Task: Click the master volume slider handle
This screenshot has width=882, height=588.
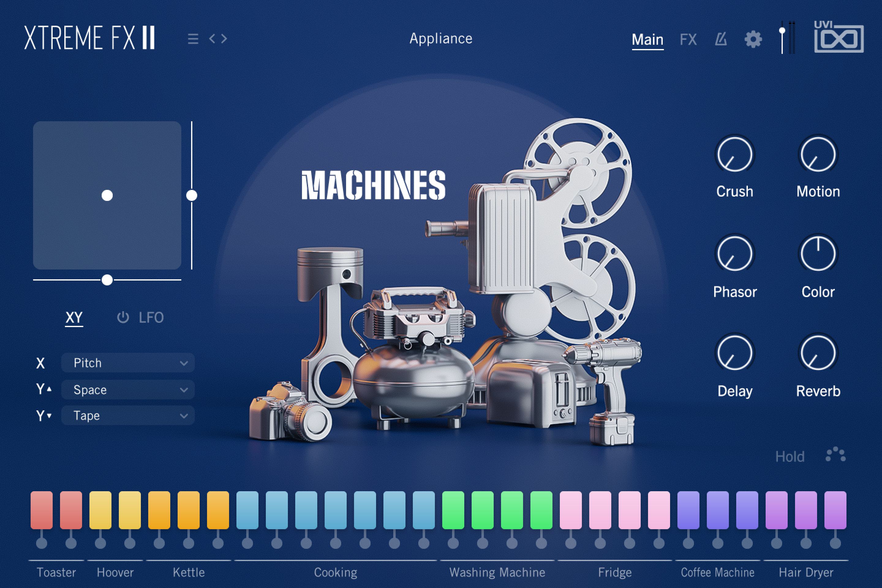Action: [x=782, y=31]
